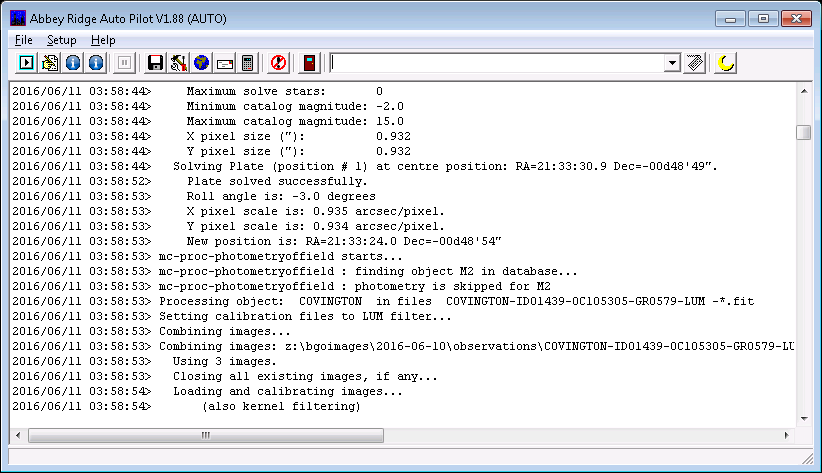Click the horizontal scrollbar right arrow

[x=786, y=435]
